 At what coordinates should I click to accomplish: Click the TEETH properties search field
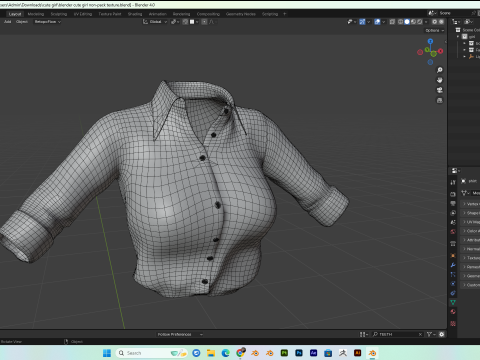tap(397, 334)
